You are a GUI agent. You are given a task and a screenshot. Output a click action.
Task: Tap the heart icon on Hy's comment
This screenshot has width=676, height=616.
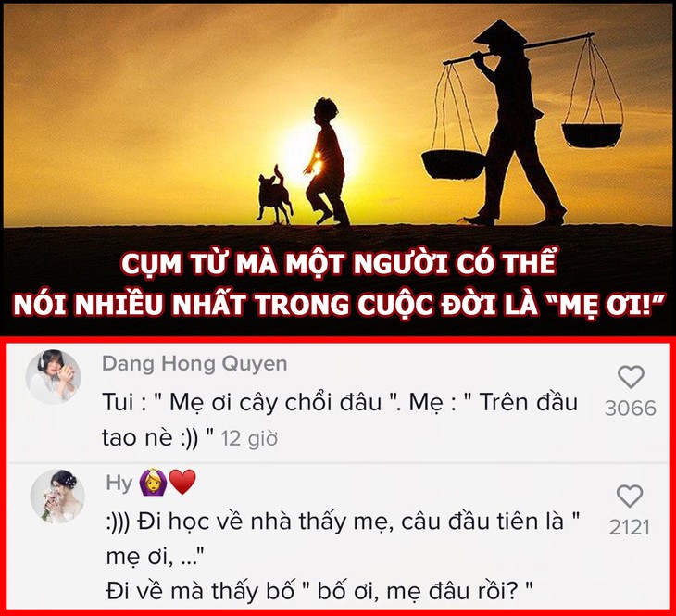tap(630, 496)
